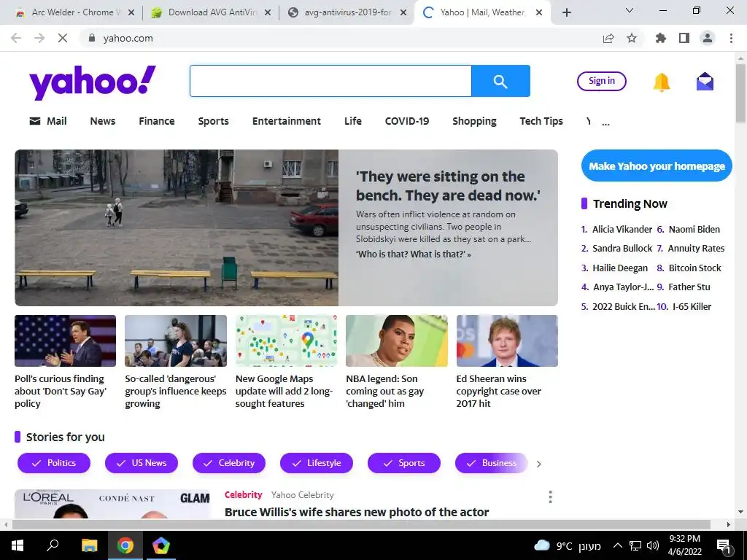Viewport: 747px width, 560px height.
Task: Expand more navigation items with ellipsis
Action: tap(605, 122)
